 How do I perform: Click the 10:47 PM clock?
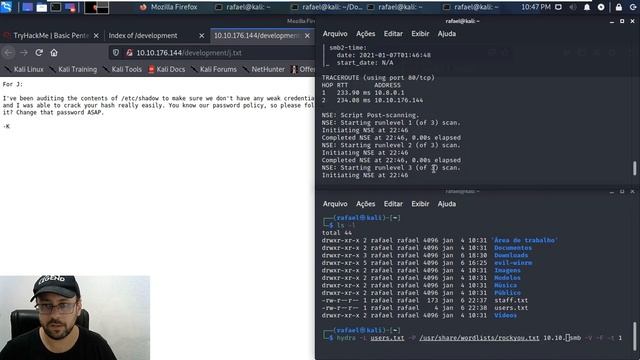(x=536, y=7)
